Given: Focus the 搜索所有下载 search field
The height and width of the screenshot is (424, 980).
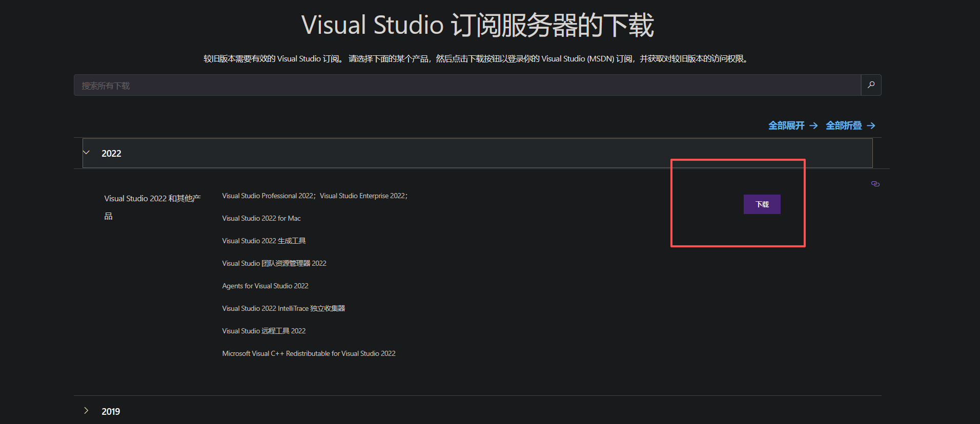Looking at the screenshot, I should [467, 85].
